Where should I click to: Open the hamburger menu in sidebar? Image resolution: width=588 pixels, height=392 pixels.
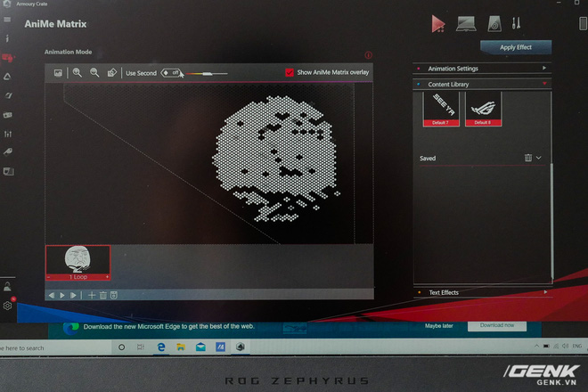pos(7,20)
